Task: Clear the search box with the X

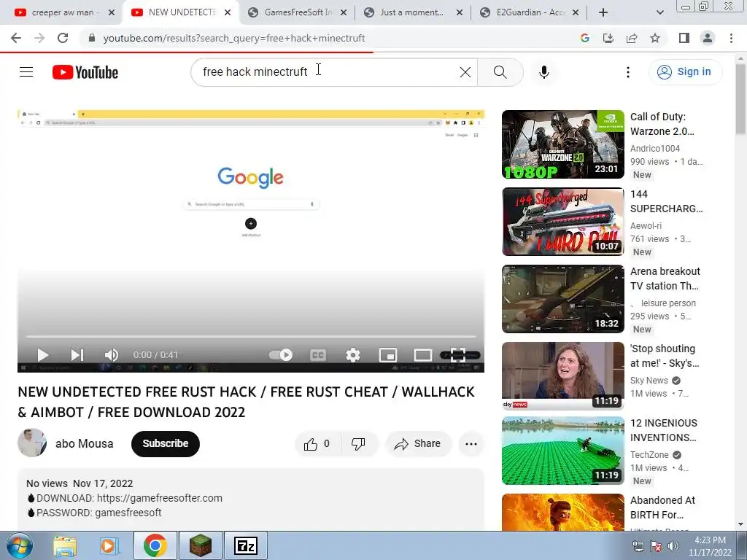Action: click(x=465, y=72)
